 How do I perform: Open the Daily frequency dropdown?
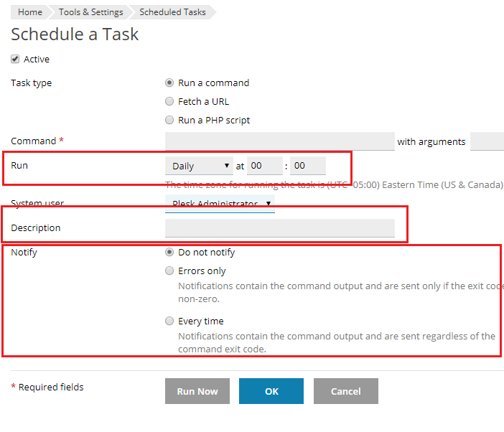tap(199, 166)
